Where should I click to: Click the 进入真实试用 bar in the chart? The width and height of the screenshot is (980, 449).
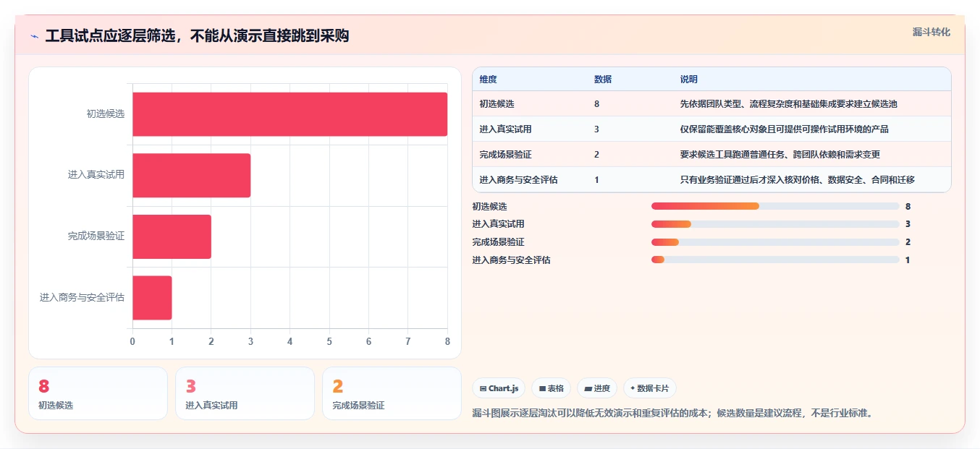point(191,175)
